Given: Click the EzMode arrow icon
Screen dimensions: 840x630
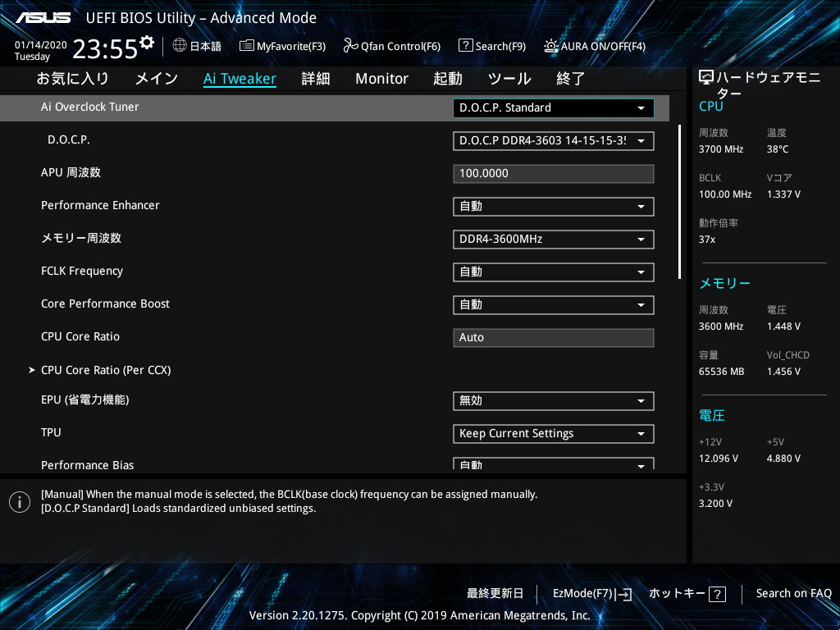Looking at the screenshot, I should point(624,594).
